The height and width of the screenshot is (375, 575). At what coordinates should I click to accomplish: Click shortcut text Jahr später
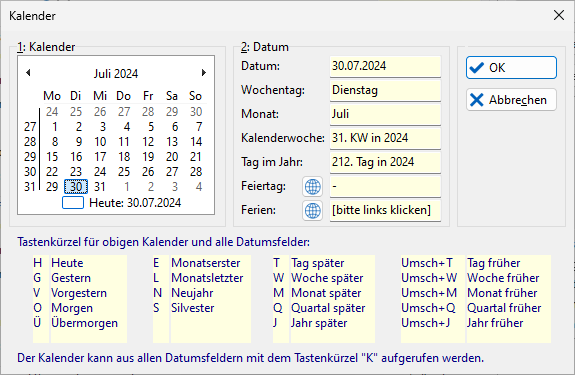coord(319,323)
